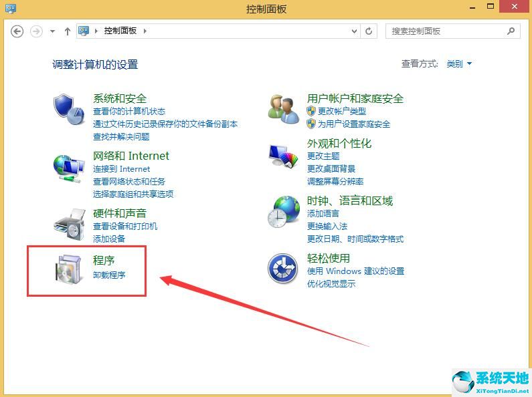Open 为用户设置家庭安全 link
Screen dimensions: 532x397
(354, 124)
